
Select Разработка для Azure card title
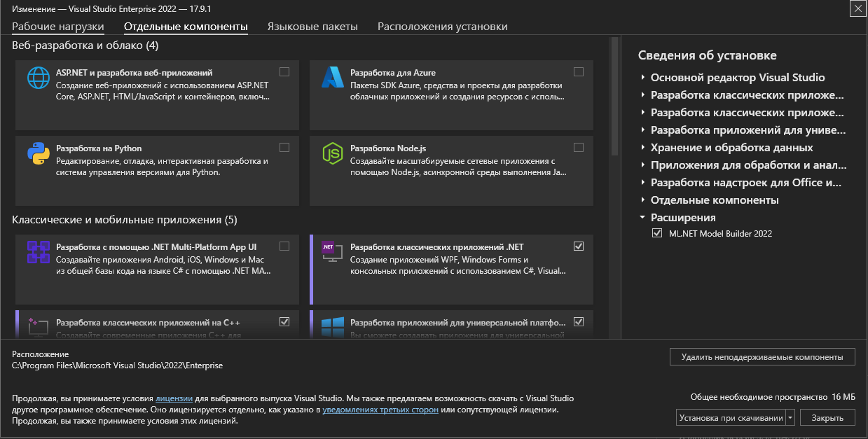click(x=393, y=72)
